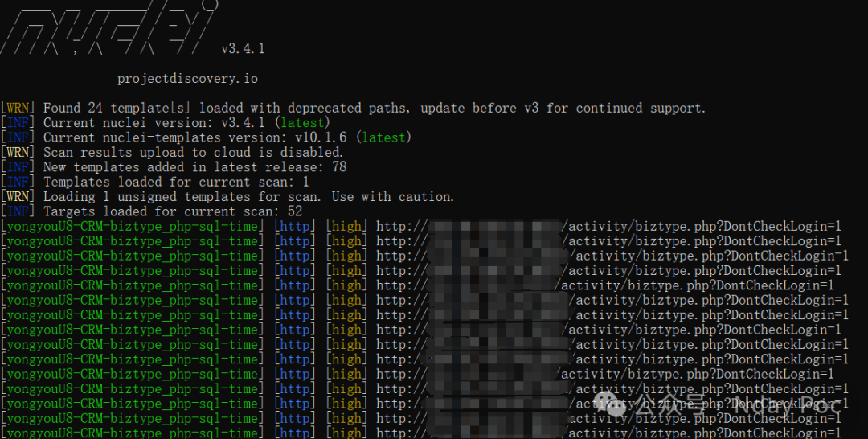Select 'Scan results upload to cloud is disabled.' warning

[172, 152]
